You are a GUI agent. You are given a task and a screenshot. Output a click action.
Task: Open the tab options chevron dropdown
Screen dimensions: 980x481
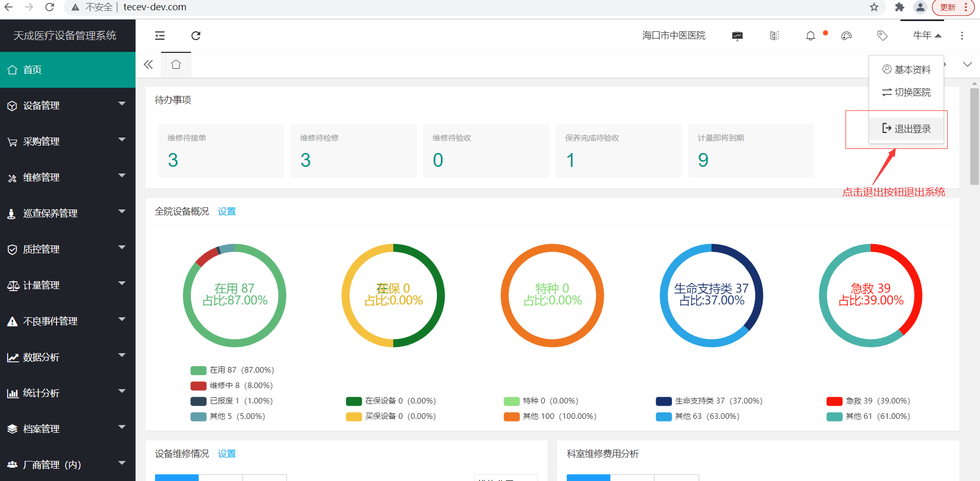(968, 65)
